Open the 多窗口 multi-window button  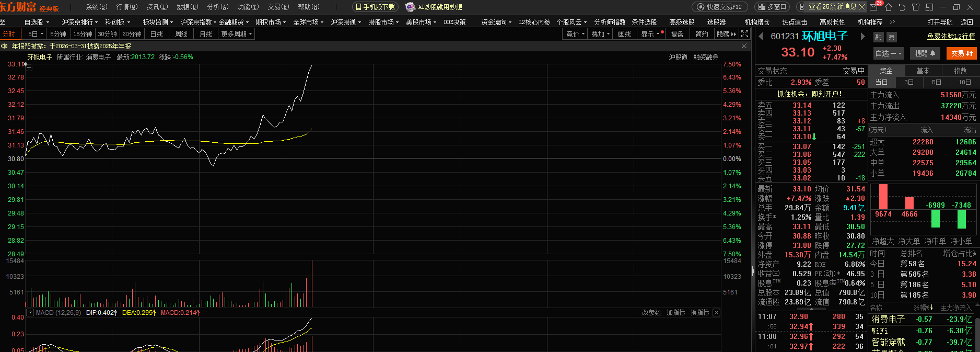click(773, 7)
